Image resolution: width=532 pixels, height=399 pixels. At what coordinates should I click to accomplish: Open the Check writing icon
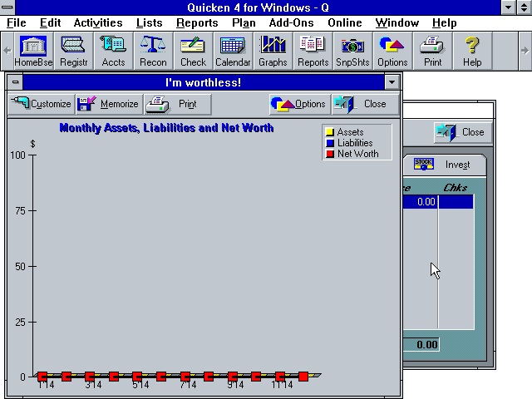[193, 51]
